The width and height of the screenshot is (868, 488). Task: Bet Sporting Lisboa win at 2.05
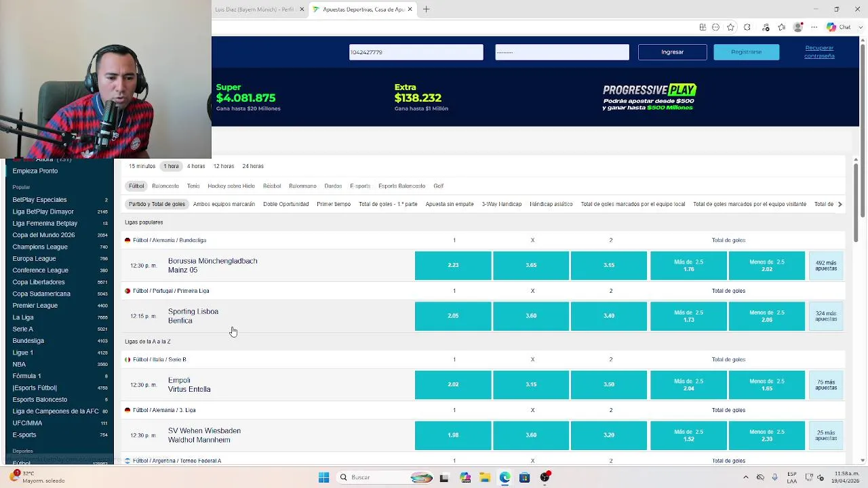click(453, 316)
